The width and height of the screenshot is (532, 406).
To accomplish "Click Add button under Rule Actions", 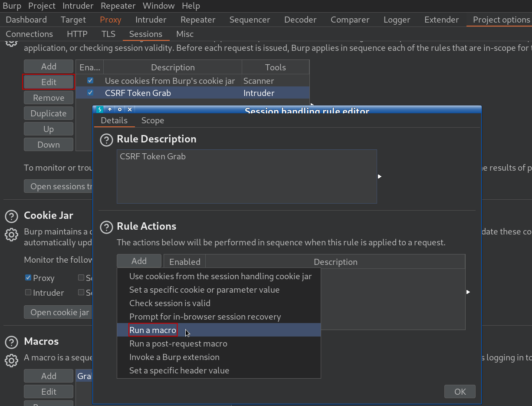I will coord(139,261).
